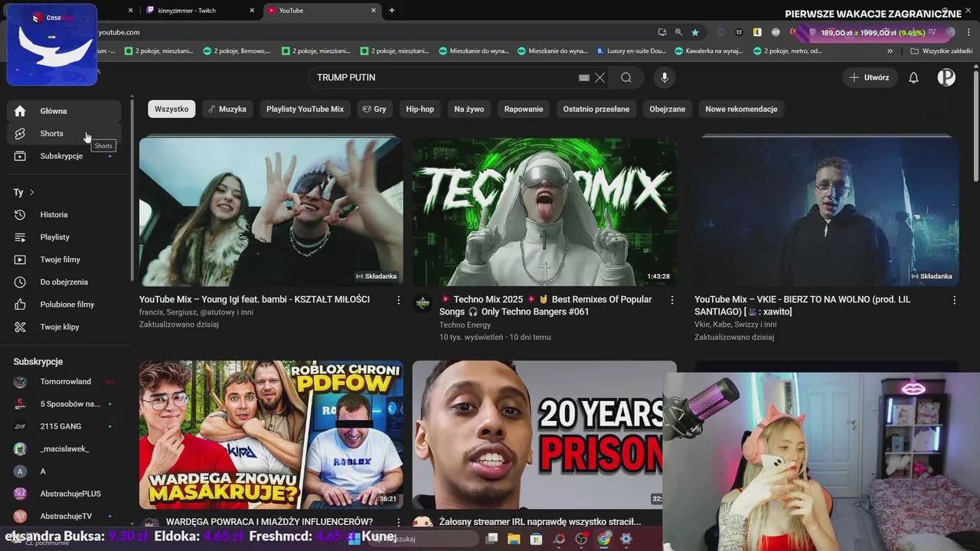Image resolution: width=980 pixels, height=551 pixels.
Task: Play the WARDĘGA ZNOWU MASAKRUJE thumbnail
Action: (271, 435)
